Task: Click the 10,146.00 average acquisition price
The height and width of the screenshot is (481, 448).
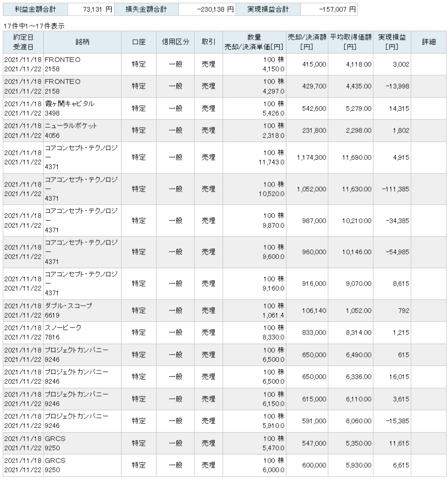Action: coord(356,252)
